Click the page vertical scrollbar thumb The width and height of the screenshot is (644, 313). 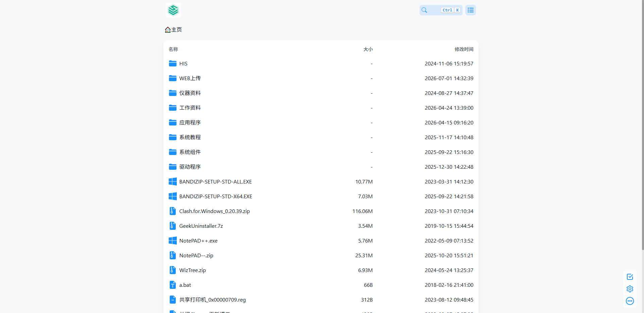click(x=643, y=125)
